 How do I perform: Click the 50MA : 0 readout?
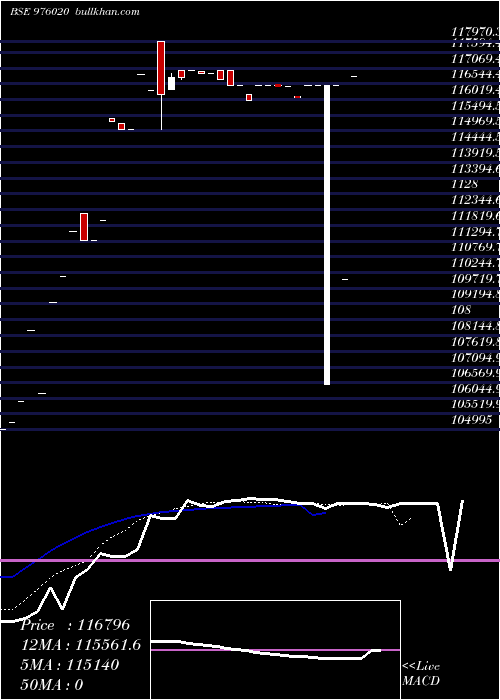pyautogui.click(x=52, y=685)
